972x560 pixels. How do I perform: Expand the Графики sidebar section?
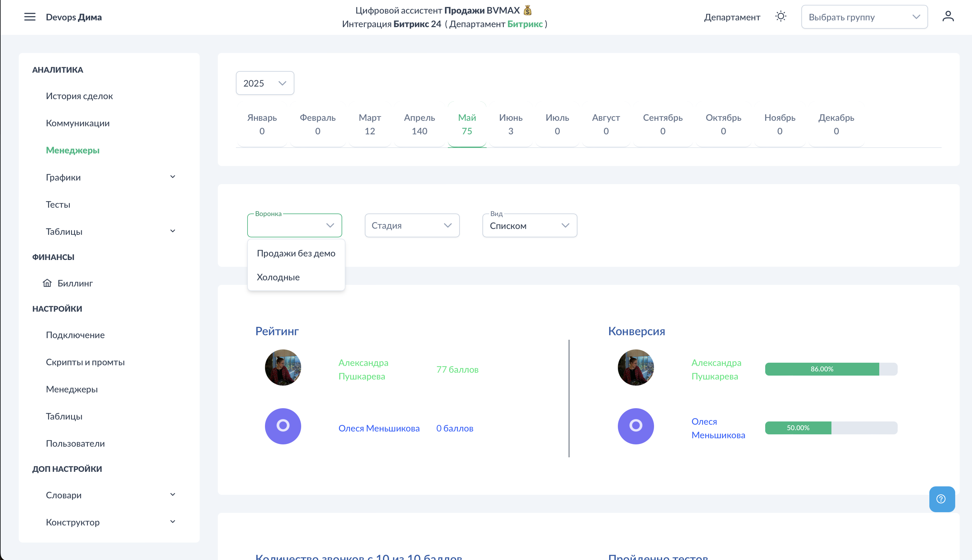click(172, 177)
